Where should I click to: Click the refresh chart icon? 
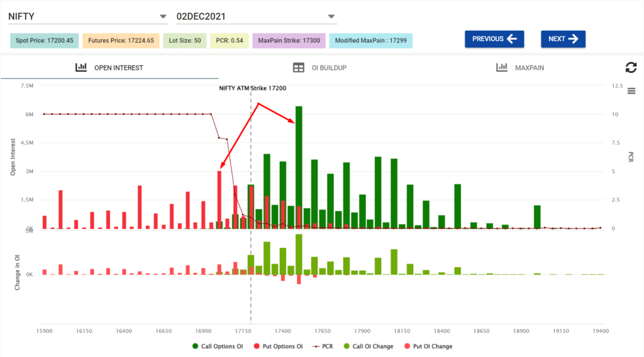tap(631, 67)
